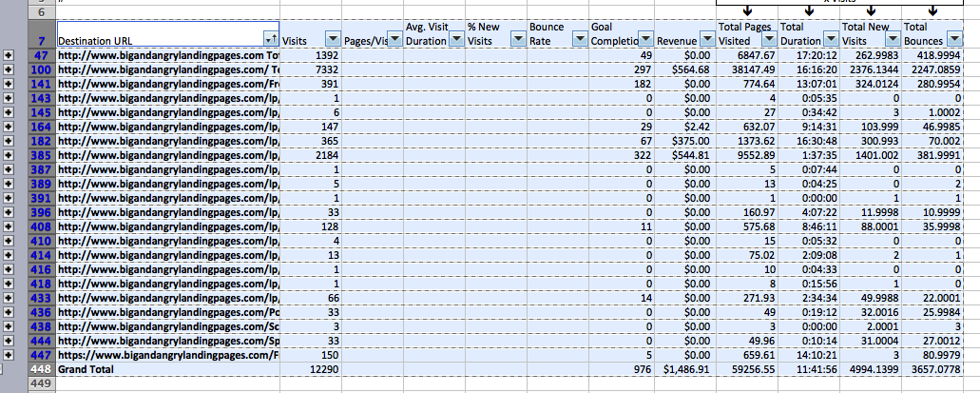Select Visits cell showing 2184
980x393 pixels.
311,156
